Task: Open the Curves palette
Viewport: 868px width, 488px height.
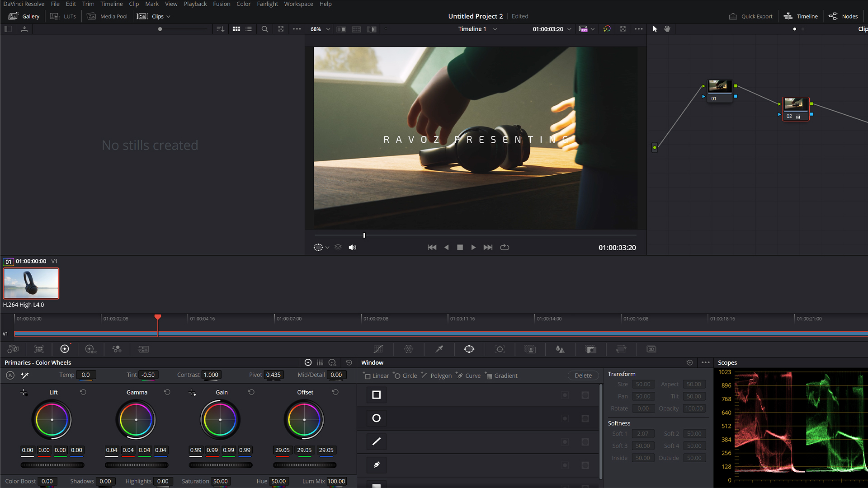Action: click(x=378, y=349)
